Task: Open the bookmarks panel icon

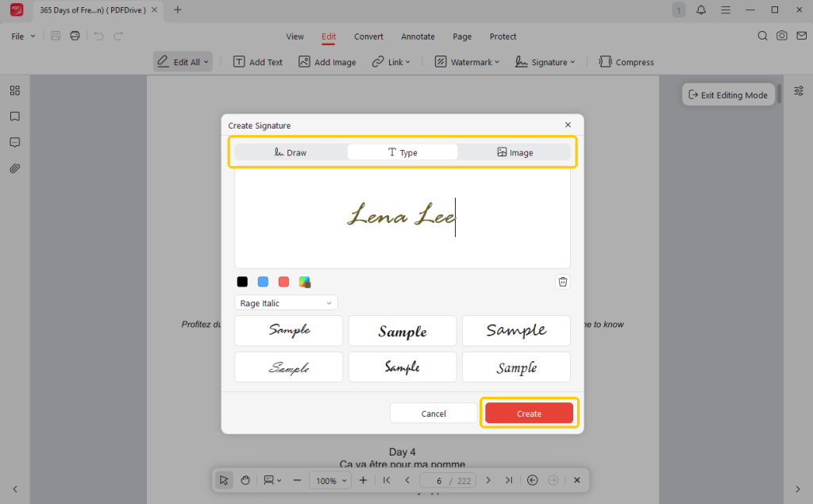Action: (14, 117)
